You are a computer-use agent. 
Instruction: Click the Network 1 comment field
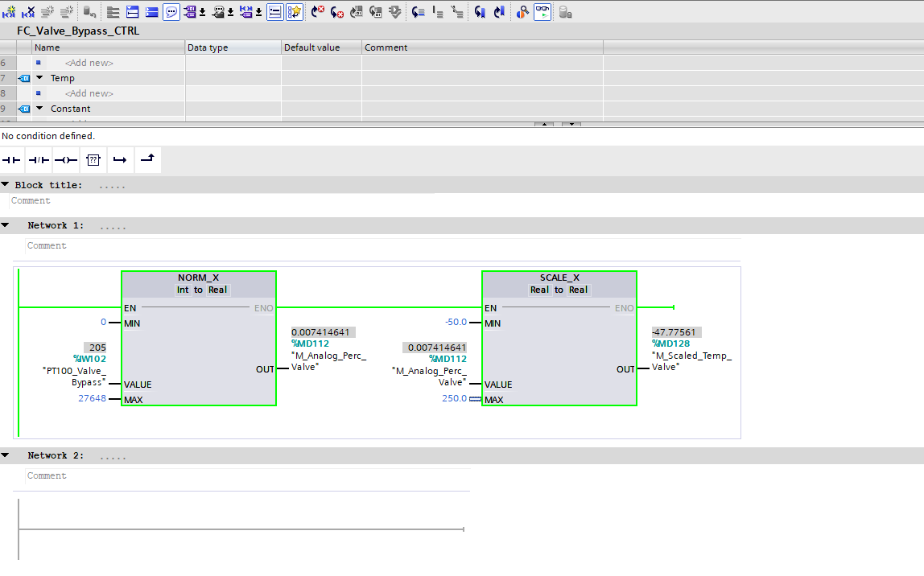click(383, 245)
